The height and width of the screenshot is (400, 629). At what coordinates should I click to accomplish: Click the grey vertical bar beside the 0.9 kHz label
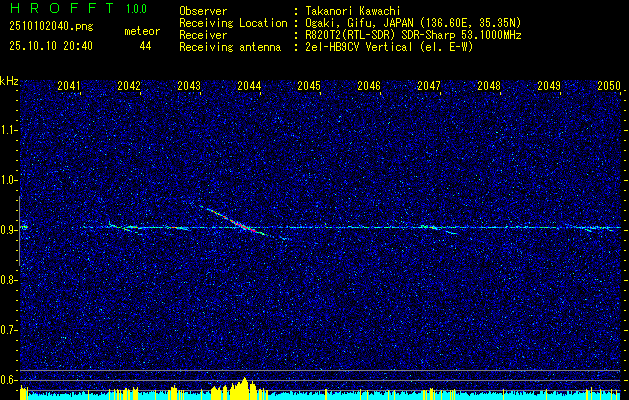(19, 231)
